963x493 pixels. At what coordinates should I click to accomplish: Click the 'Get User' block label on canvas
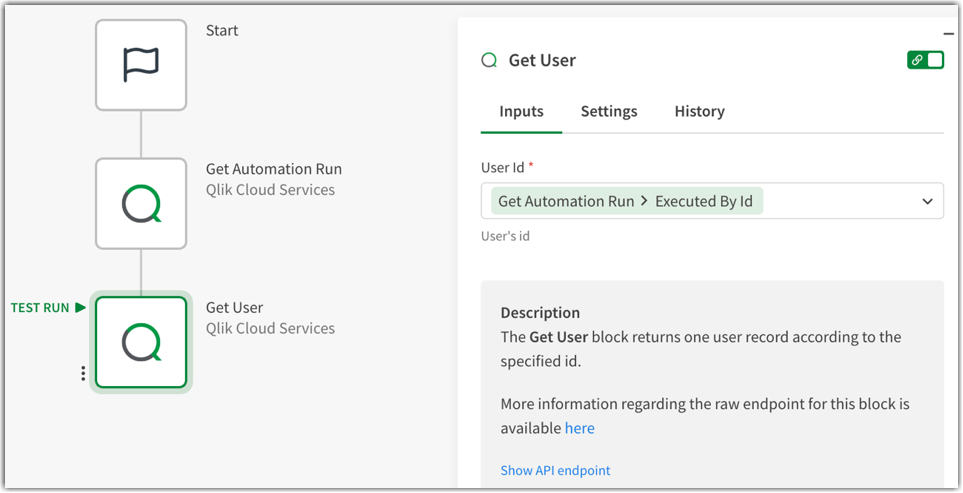(x=235, y=308)
